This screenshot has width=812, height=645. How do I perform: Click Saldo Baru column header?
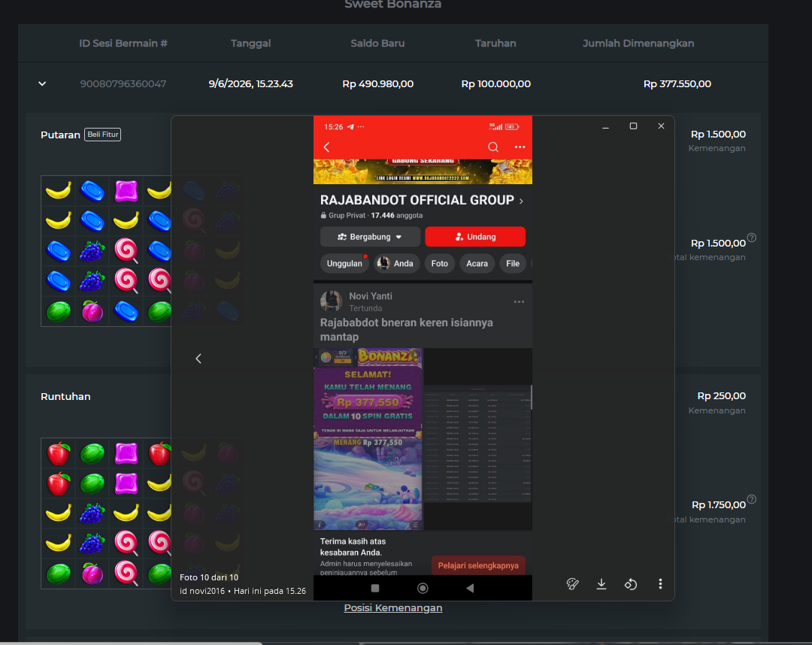click(x=377, y=44)
